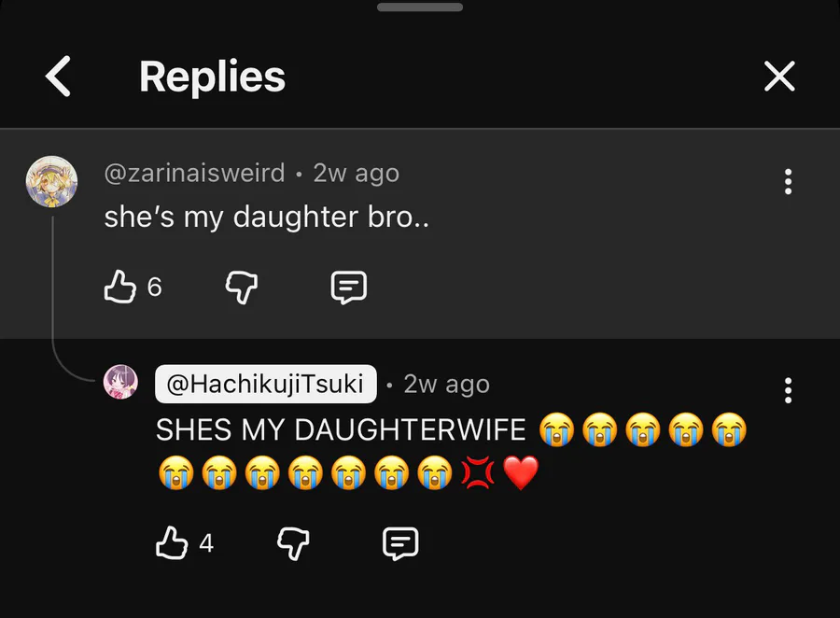Tap the "2w ago" timestamp on @zarinaisweird's comment

pyautogui.click(x=356, y=174)
